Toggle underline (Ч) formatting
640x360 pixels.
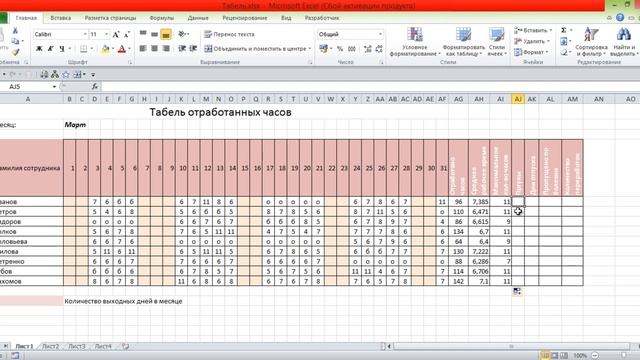(x=62, y=49)
